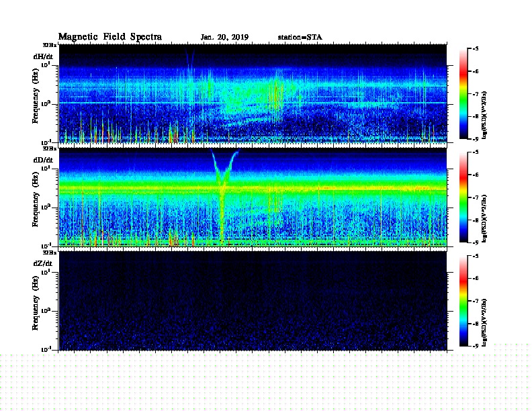Click the color bar beside dZ/dt panel

click(x=463, y=301)
